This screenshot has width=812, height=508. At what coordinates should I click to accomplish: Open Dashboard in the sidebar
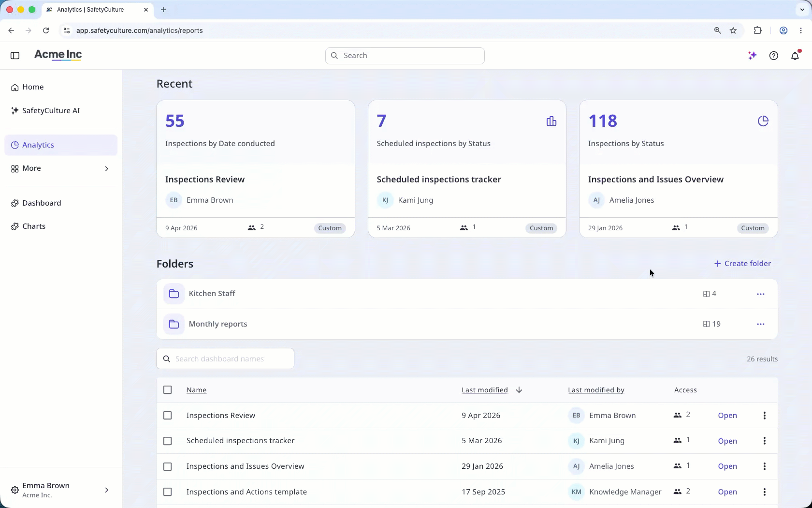[x=61, y=203]
